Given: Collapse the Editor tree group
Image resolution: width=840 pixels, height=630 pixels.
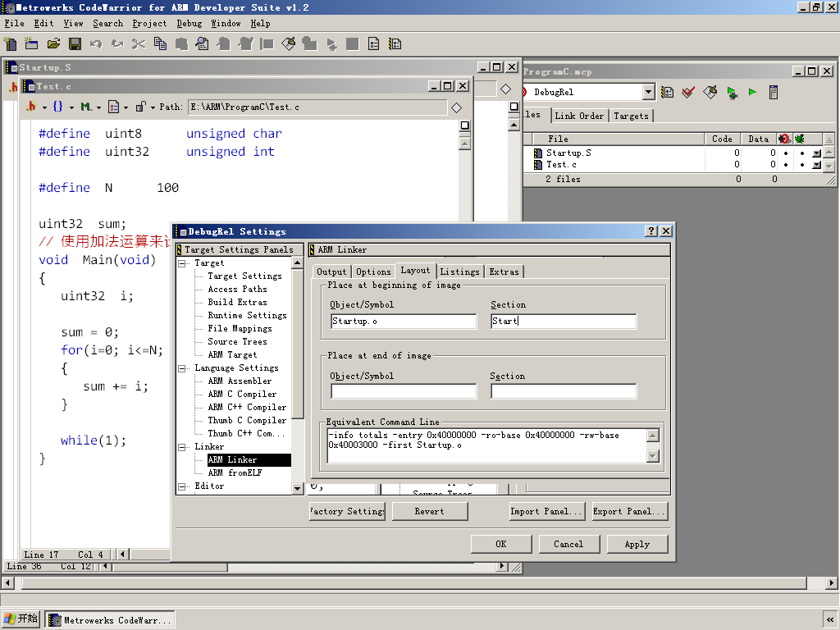Looking at the screenshot, I should click(182, 486).
